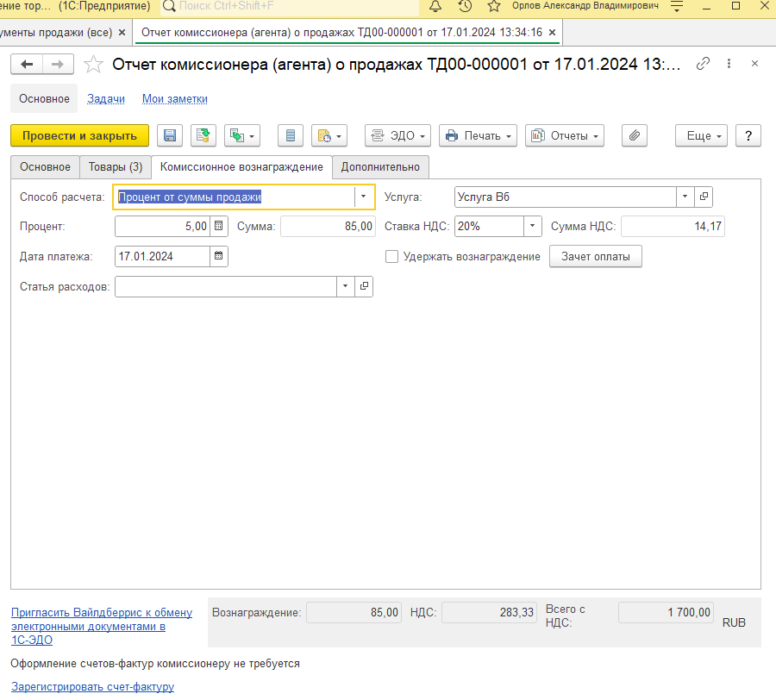
Task: Switch to the Дополнительно tab
Action: tap(380, 167)
